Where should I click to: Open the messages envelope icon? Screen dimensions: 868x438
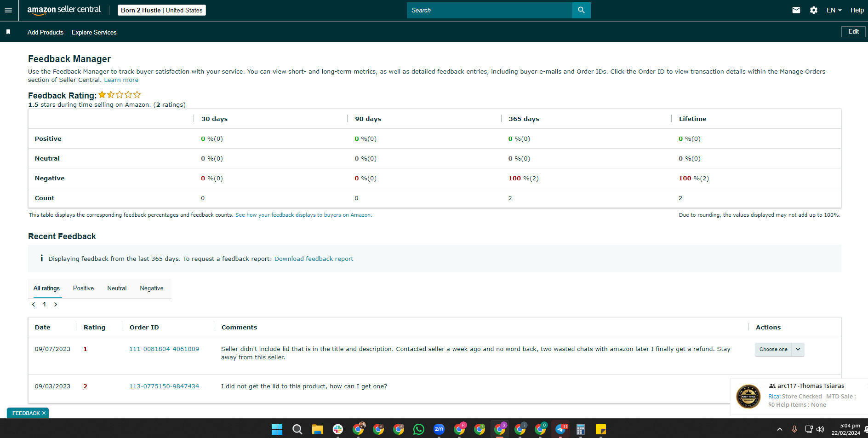pyautogui.click(x=796, y=10)
